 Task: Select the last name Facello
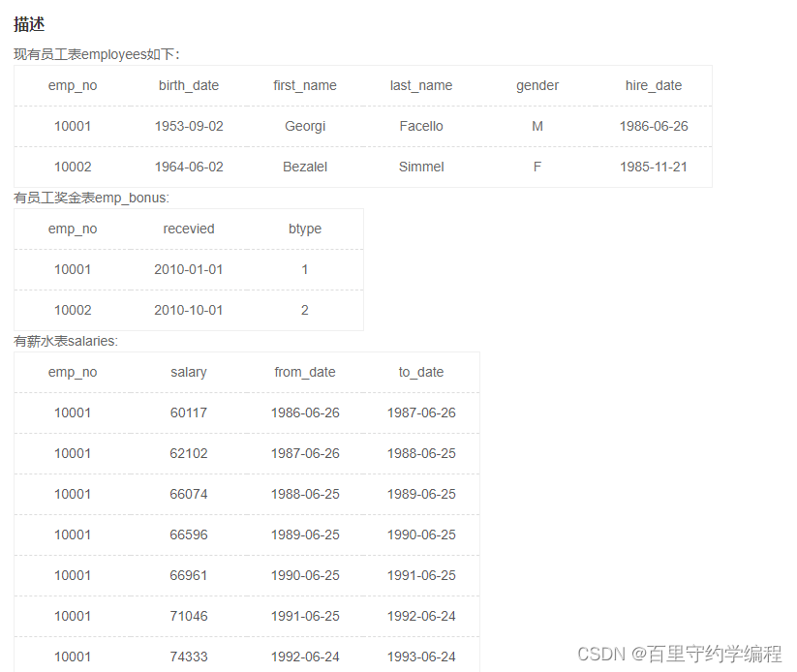pyautogui.click(x=421, y=126)
